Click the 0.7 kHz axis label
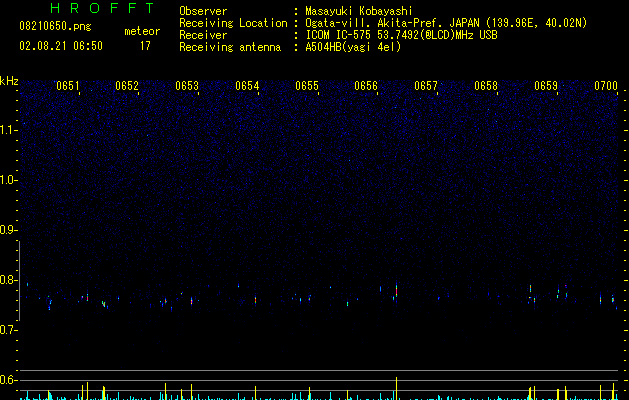 click(9, 330)
